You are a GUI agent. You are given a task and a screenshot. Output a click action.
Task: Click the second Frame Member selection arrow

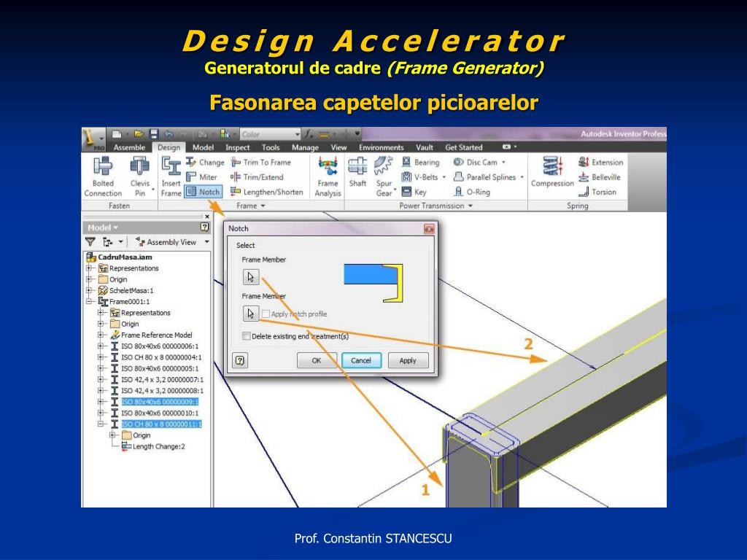coord(251,314)
